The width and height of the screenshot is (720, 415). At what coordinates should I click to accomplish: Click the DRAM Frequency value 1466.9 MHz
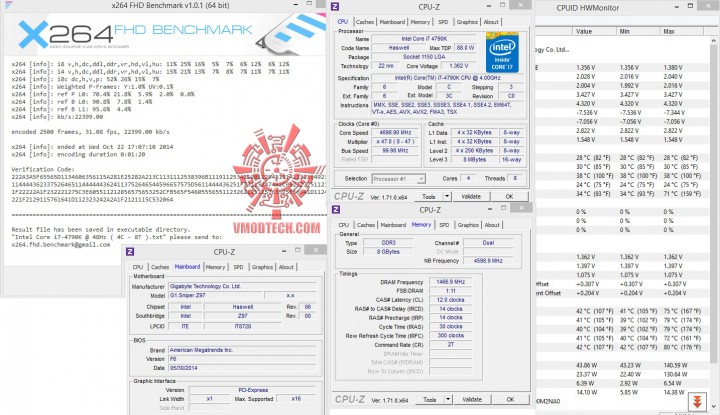450,282
